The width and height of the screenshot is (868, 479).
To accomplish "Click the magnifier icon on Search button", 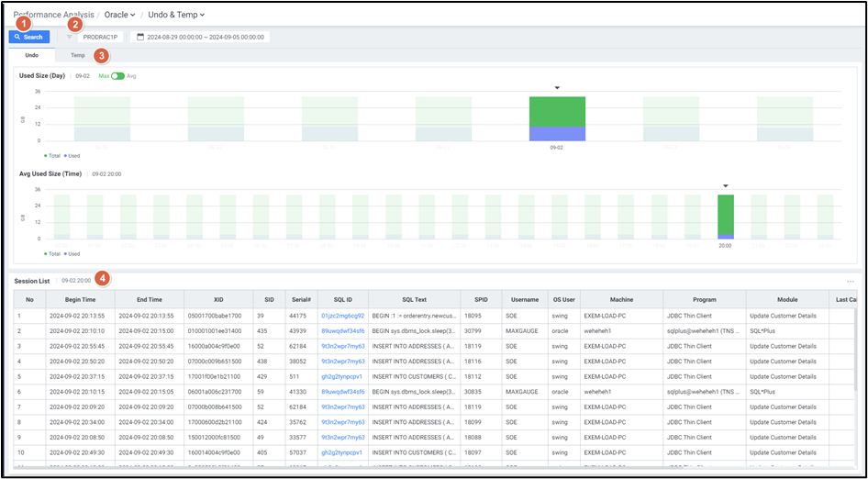I will (x=17, y=38).
